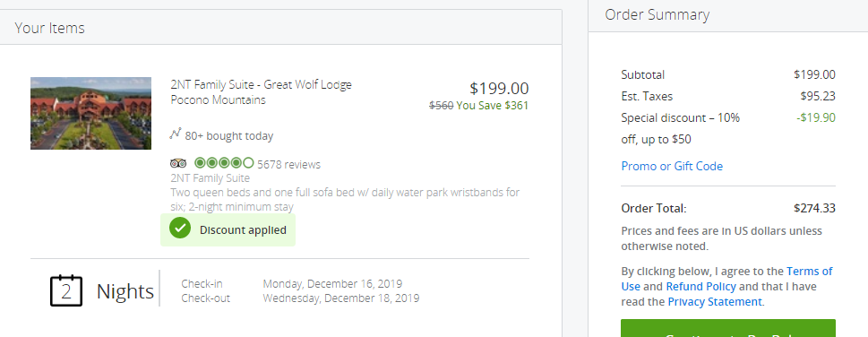Click the $199.00 item price

tap(499, 88)
